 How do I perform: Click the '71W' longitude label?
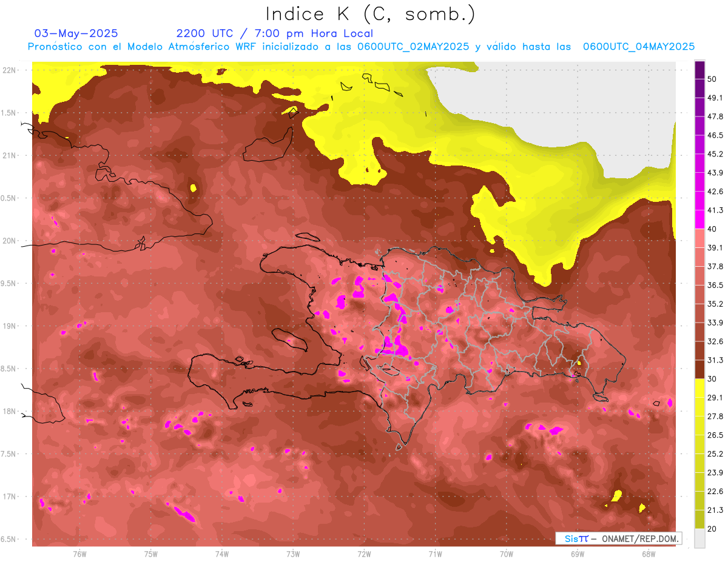(435, 554)
